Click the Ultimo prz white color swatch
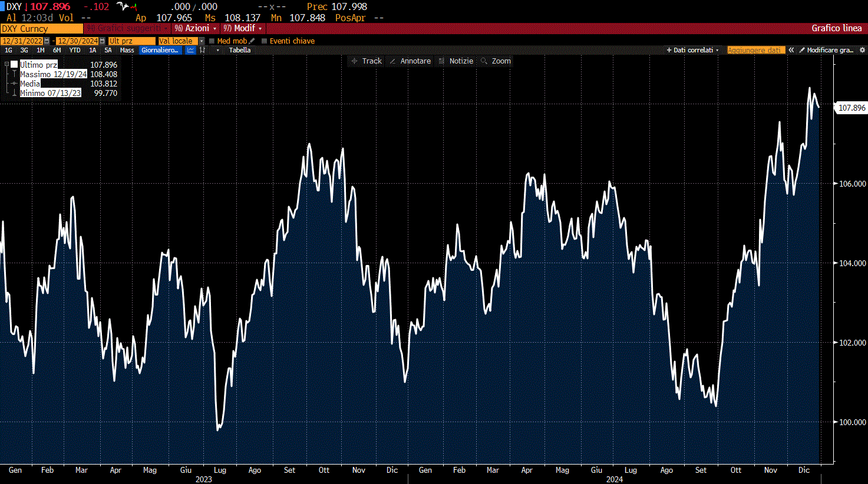Viewport: 868px width, 484px height. coord(14,64)
